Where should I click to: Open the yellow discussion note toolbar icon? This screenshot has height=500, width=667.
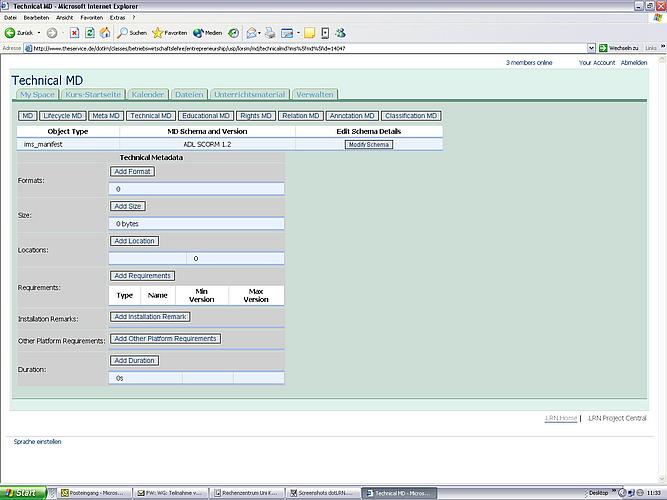click(310, 33)
